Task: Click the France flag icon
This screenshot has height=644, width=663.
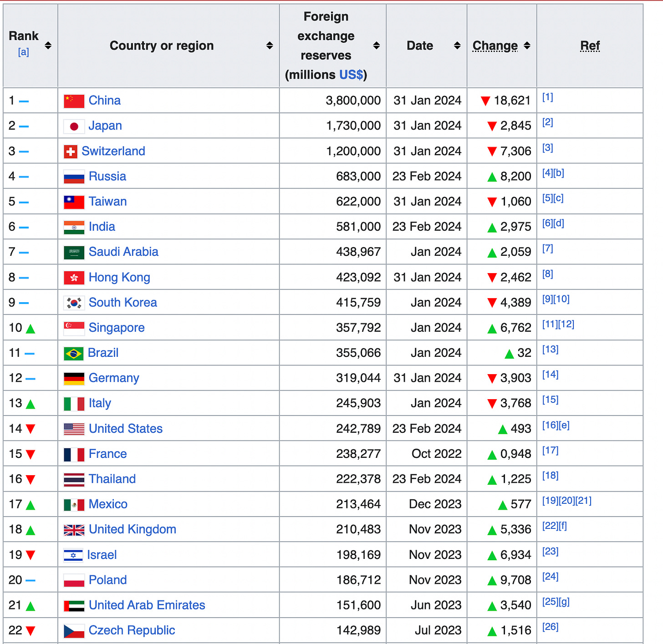Action: [74, 454]
